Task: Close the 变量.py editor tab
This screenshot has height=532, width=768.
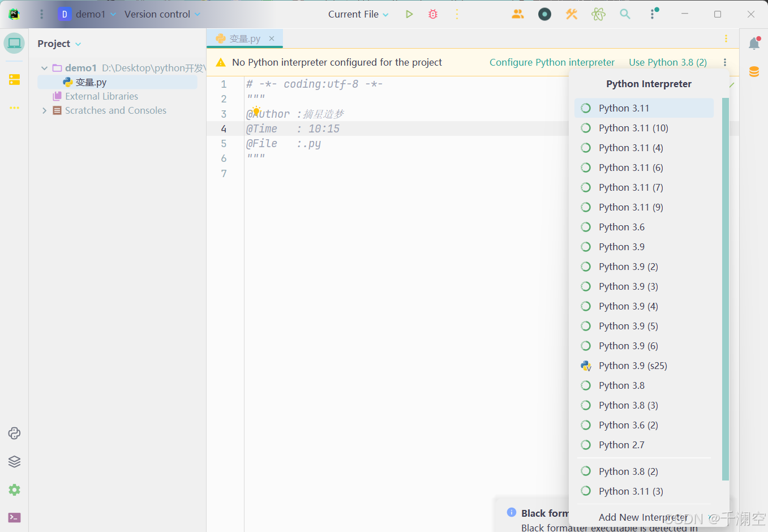Action: pyautogui.click(x=272, y=38)
